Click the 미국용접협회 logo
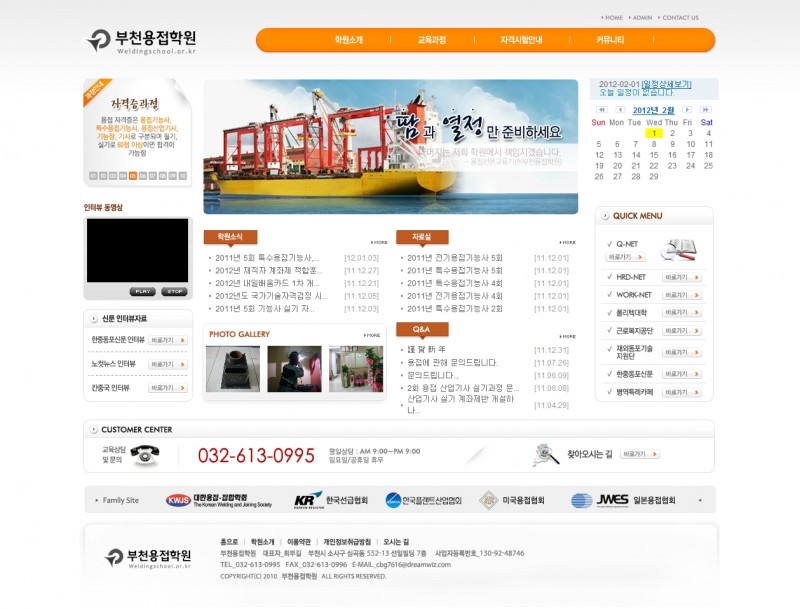 (512, 500)
